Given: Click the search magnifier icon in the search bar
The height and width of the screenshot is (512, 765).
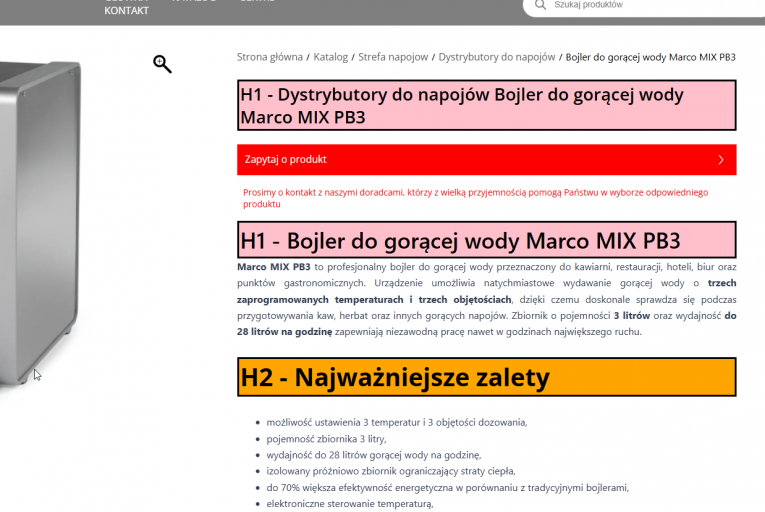Looking at the screenshot, I should 540,5.
